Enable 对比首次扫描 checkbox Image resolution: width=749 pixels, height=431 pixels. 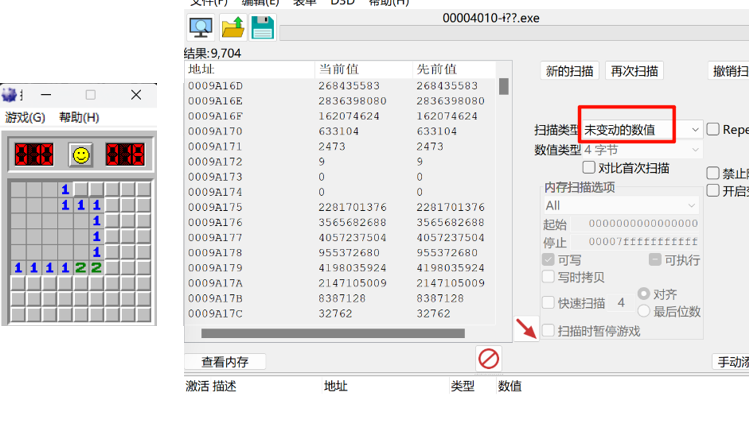click(588, 167)
